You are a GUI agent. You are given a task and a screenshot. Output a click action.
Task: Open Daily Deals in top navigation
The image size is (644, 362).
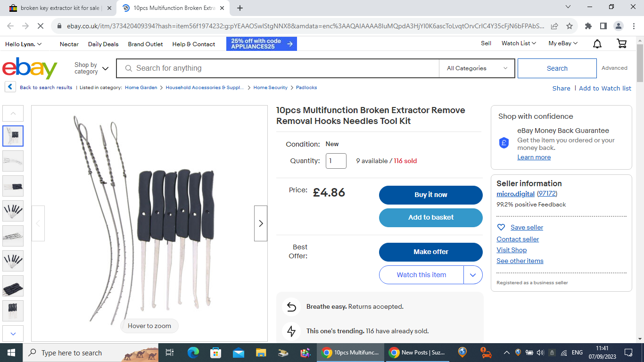coord(103,44)
